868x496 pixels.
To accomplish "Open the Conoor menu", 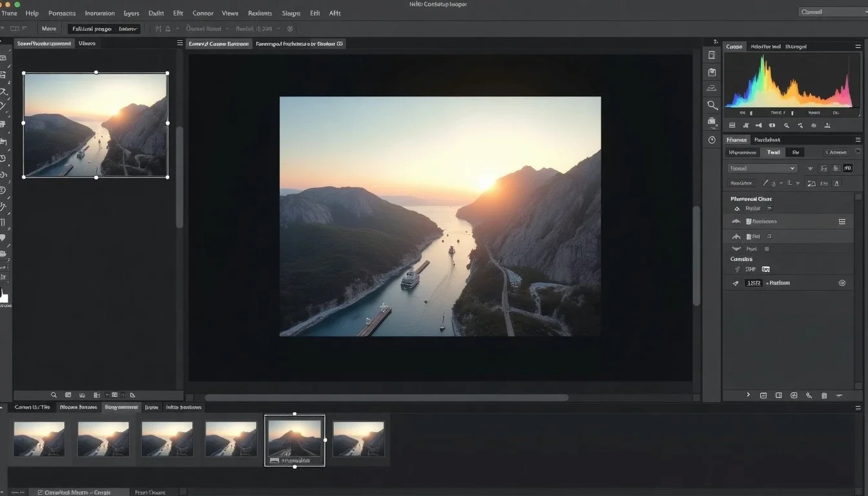I will click(x=203, y=13).
